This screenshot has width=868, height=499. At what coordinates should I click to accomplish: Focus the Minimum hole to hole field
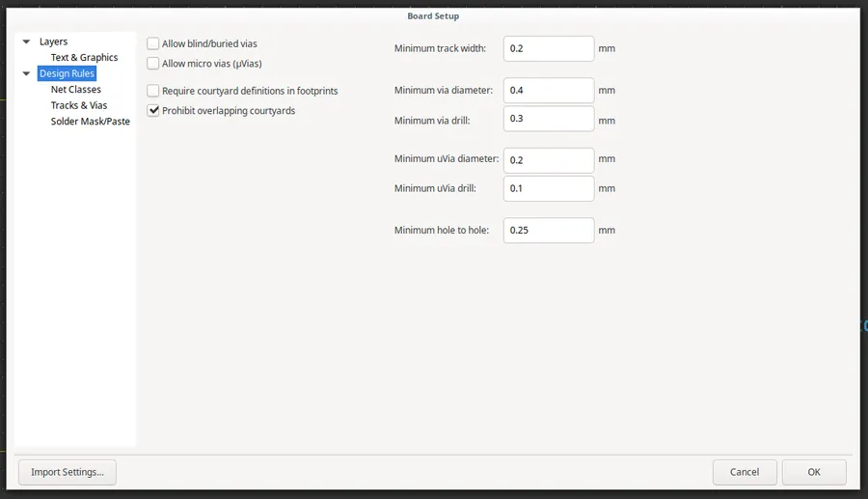[549, 231]
